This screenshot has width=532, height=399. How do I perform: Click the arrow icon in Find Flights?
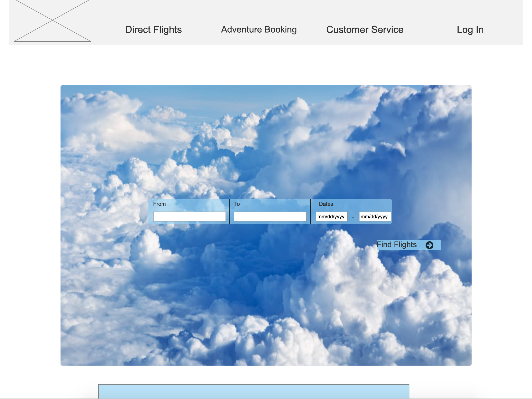(429, 245)
